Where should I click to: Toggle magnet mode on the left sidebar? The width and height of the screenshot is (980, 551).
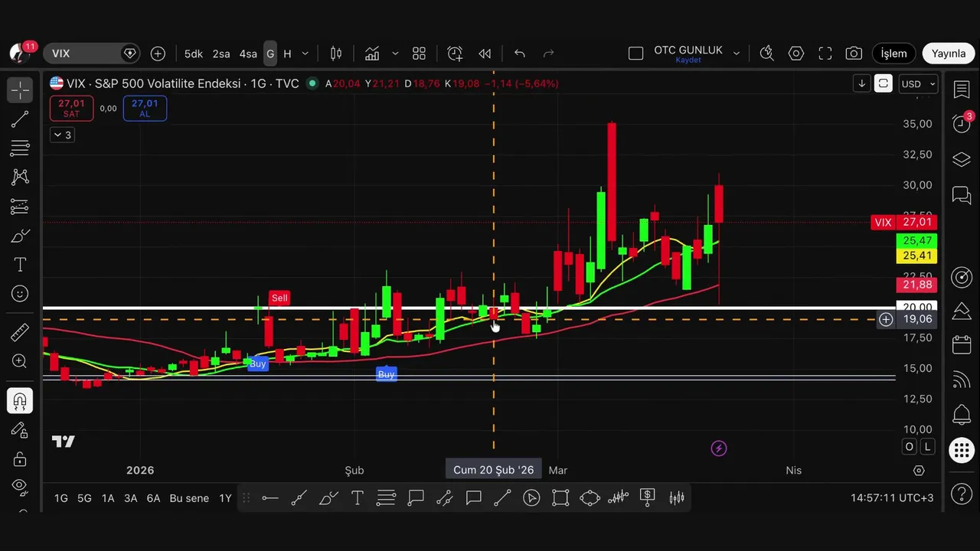pyautogui.click(x=20, y=401)
